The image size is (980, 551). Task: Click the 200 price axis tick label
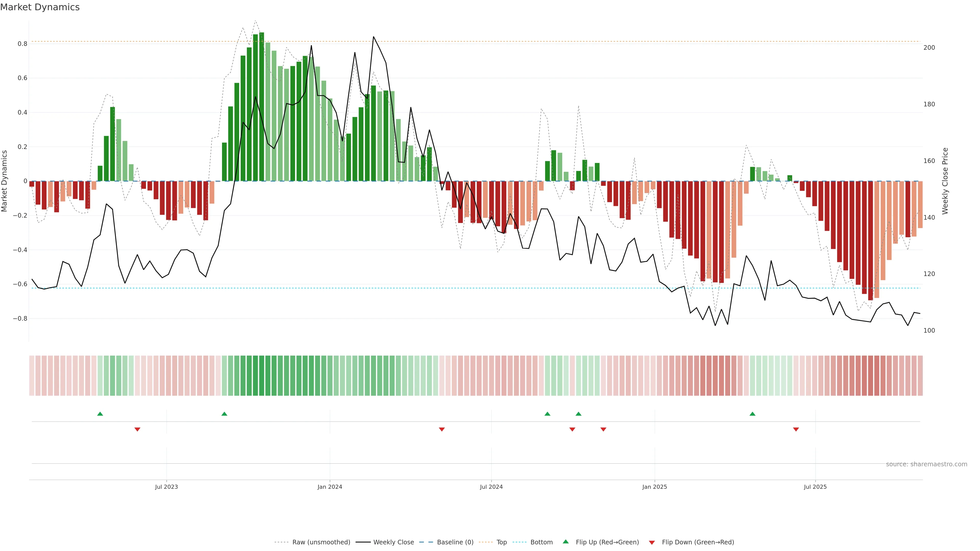[929, 47]
